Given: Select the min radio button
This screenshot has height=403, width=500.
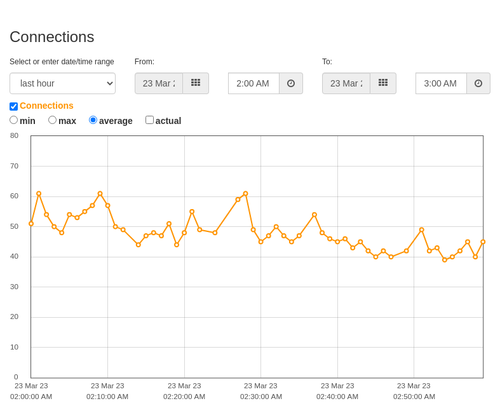Looking at the screenshot, I should point(14,120).
